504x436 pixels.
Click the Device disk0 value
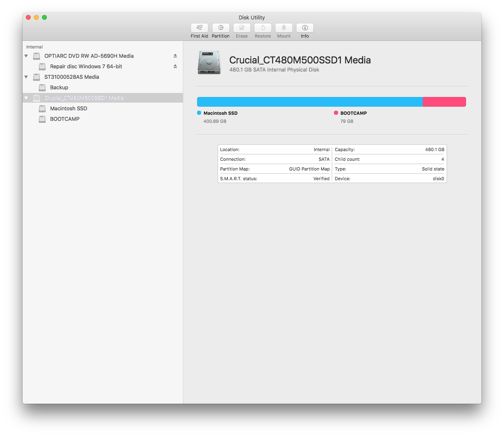point(439,179)
